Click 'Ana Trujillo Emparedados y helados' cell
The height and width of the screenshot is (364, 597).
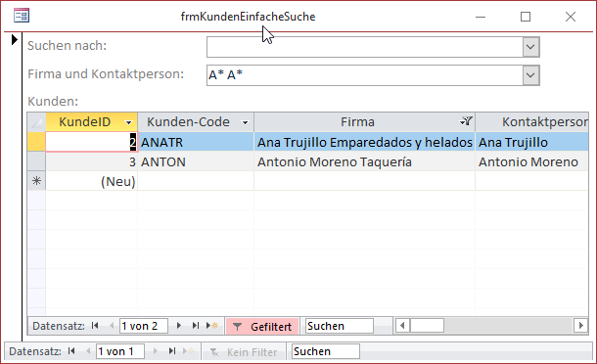364,142
